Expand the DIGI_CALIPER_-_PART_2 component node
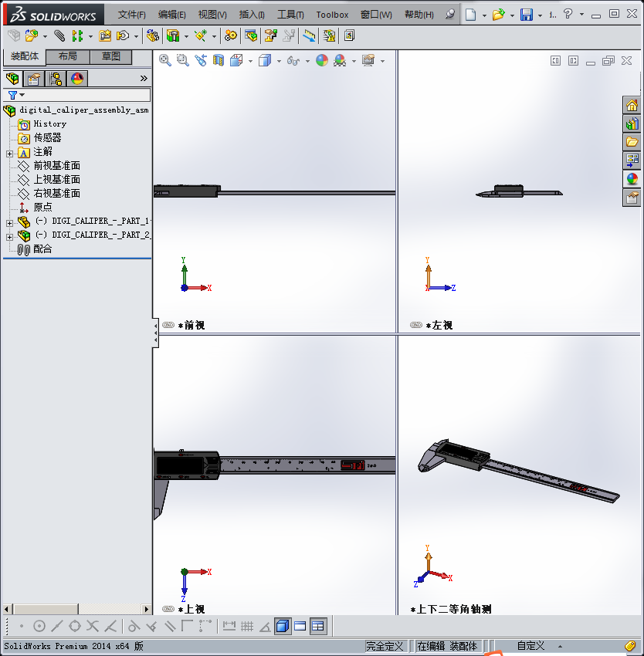 pyautogui.click(x=9, y=237)
